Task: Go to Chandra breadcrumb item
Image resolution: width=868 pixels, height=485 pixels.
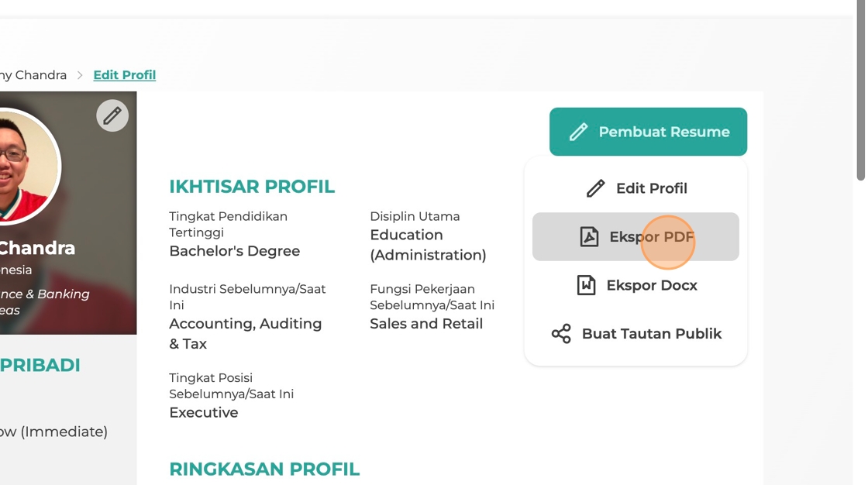Action: [x=33, y=74]
